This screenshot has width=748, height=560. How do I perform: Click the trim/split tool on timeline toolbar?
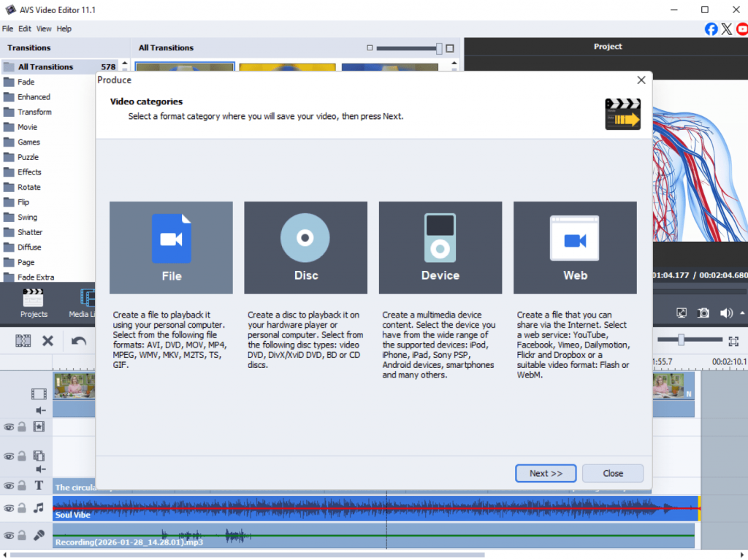(x=23, y=341)
